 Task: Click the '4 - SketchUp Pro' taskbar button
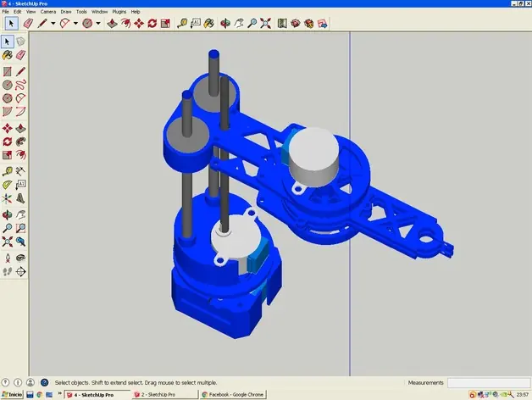[97, 395]
